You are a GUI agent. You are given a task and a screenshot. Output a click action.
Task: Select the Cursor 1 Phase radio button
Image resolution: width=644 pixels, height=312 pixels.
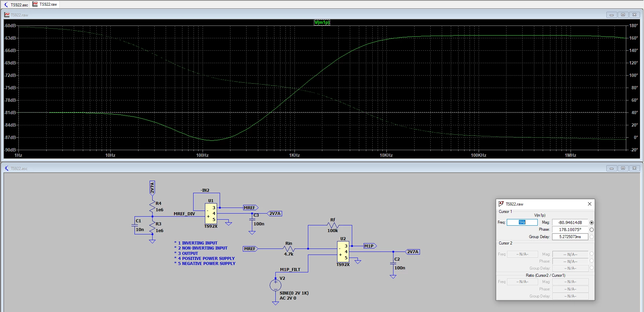(x=592, y=230)
